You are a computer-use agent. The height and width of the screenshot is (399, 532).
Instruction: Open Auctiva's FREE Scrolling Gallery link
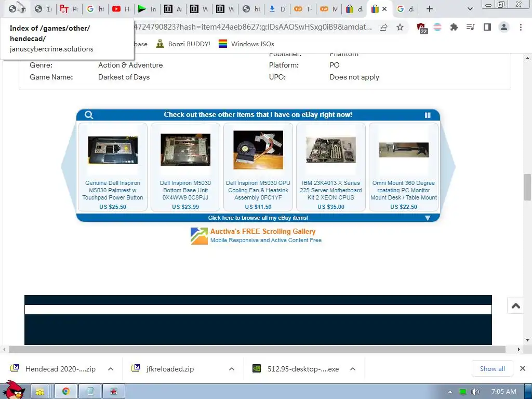262,231
